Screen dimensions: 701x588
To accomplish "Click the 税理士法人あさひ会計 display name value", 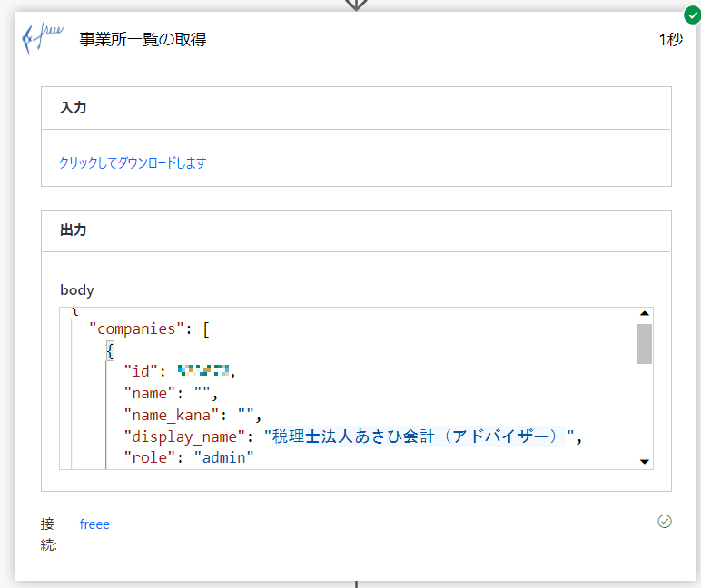I will point(419,436).
